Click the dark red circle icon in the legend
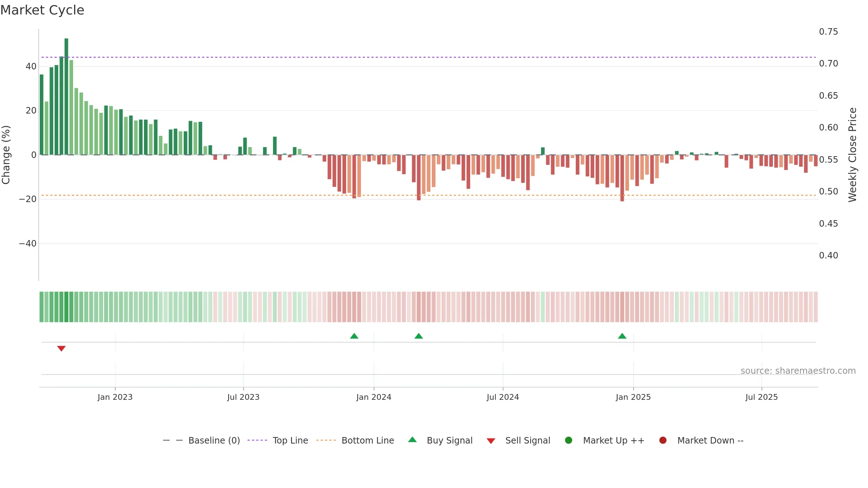The image size is (868, 488). point(663,440)
